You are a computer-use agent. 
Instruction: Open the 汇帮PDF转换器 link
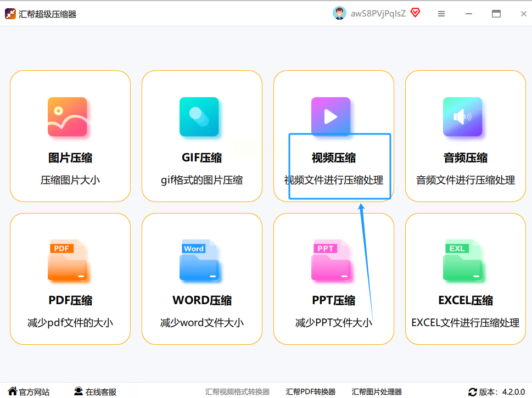click(x=310, y=392)
